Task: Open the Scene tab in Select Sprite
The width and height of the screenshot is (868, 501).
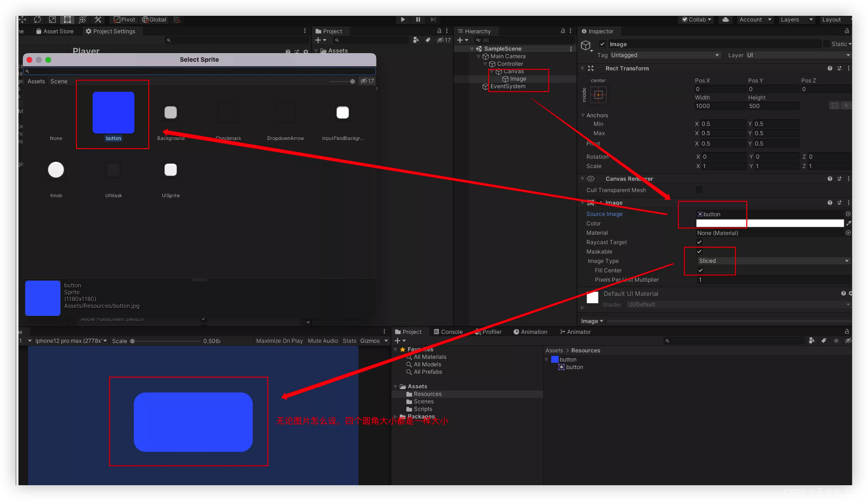Action: (x=59, y=81)
